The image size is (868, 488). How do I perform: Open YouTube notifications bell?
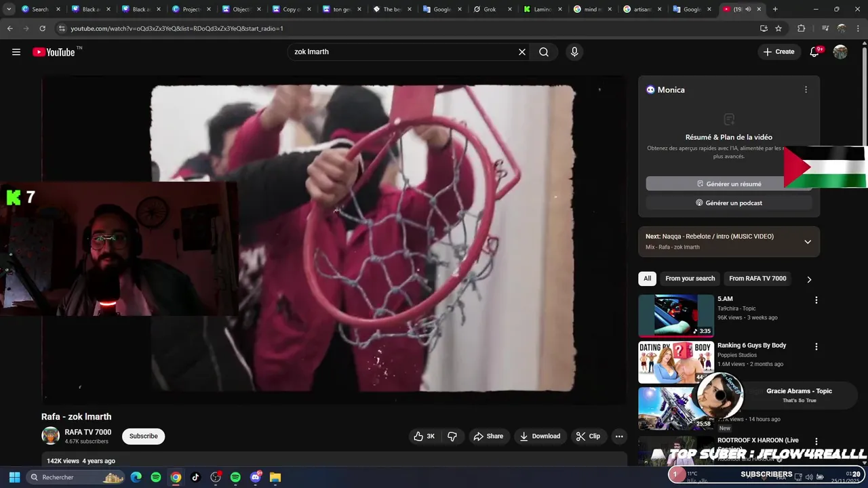[x=814, y=52]
